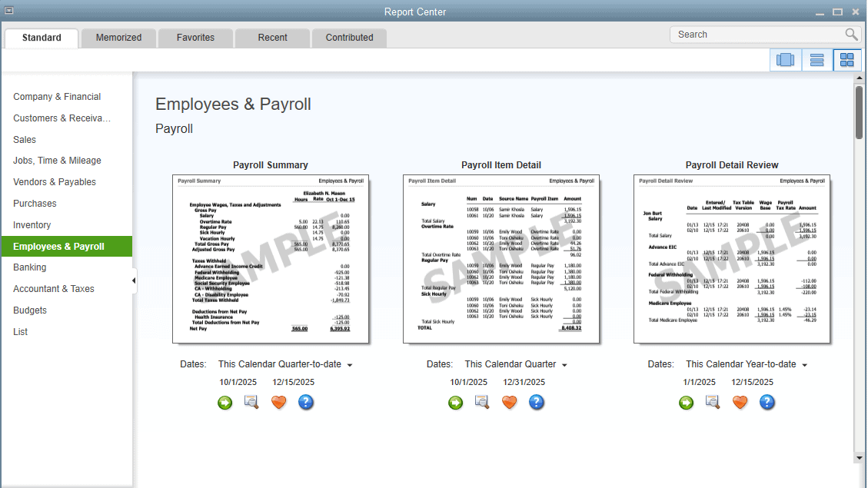Mark Payroll Item Detail as a favorite

[509, 402]
